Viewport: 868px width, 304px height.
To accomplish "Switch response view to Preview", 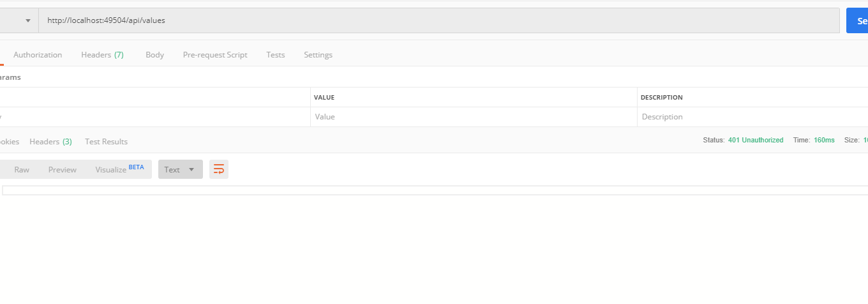I will pyautogui.click(x=63, y=169).
